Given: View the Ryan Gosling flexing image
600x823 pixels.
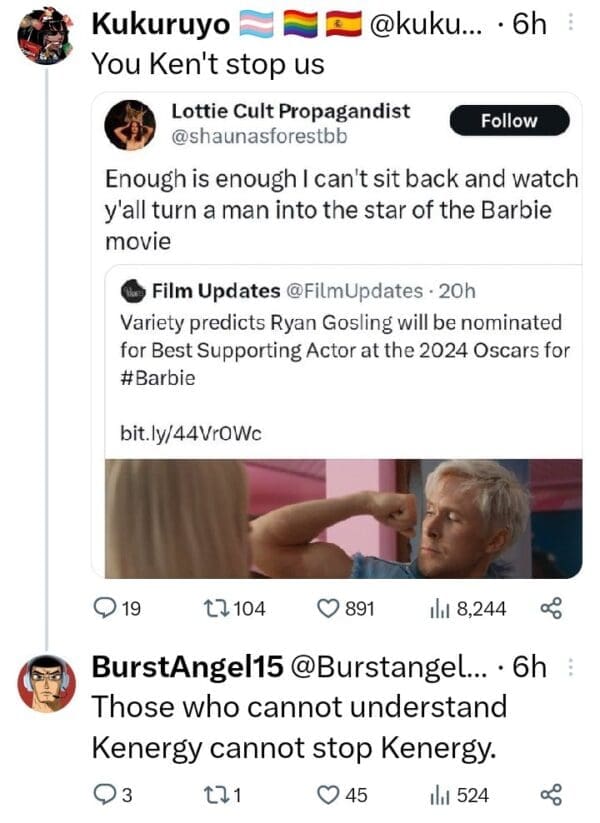Looking at the screenshot, I should pos(343,517).
